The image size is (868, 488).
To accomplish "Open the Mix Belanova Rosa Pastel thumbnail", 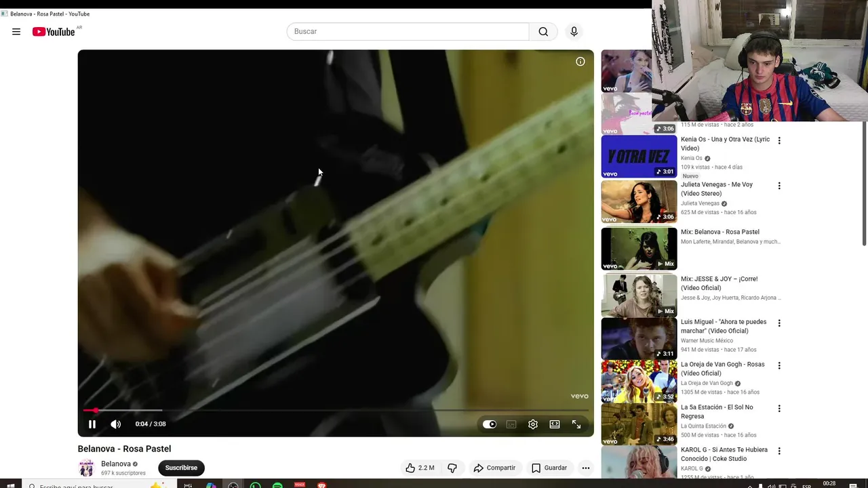I will (639, 249).
